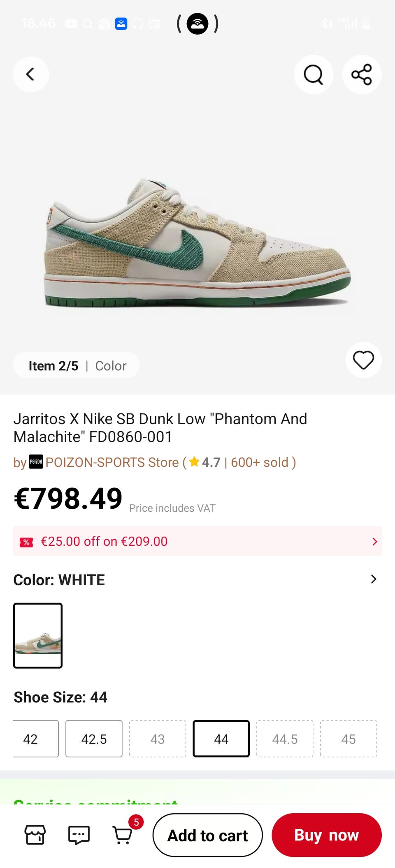This screenshot has width=395, height=868.
Task: Select the white color swatch thumbnail
Action: pyautogui.click(x=38, y=635)
